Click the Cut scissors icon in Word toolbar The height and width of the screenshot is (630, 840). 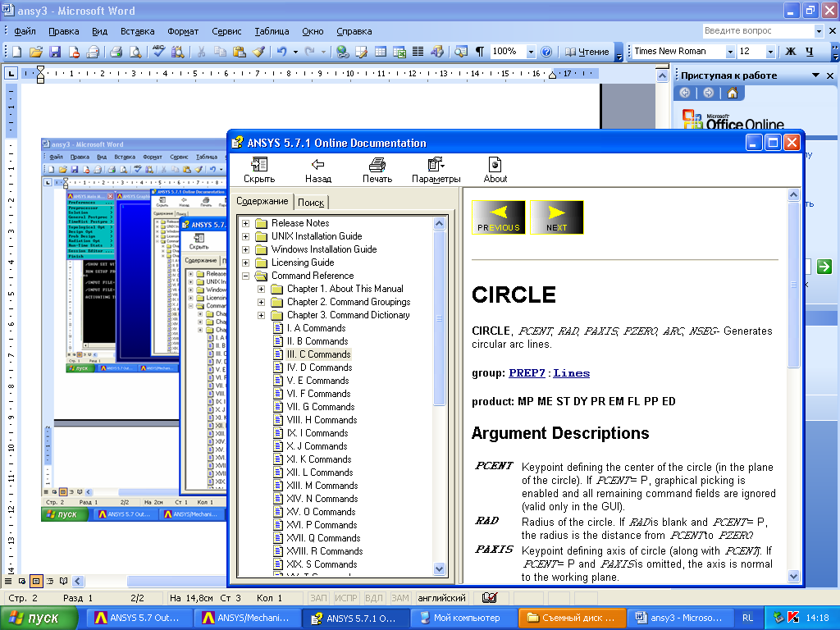[x=202, y=52]
